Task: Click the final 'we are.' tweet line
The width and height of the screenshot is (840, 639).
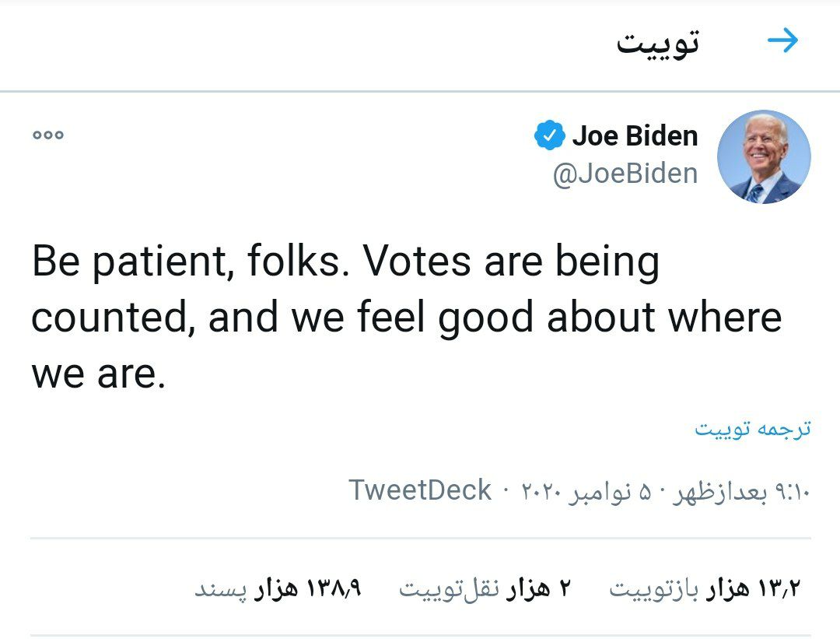Action: (99, 374)
